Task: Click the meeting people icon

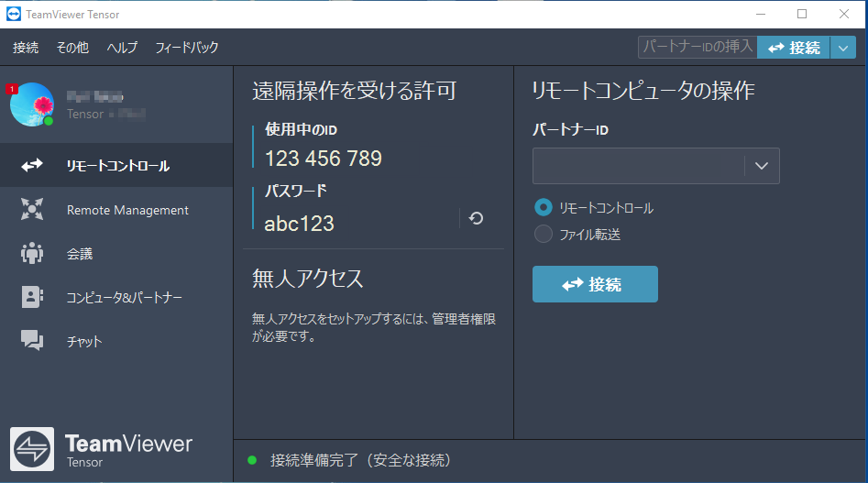Action: click(x=32, y=253)
